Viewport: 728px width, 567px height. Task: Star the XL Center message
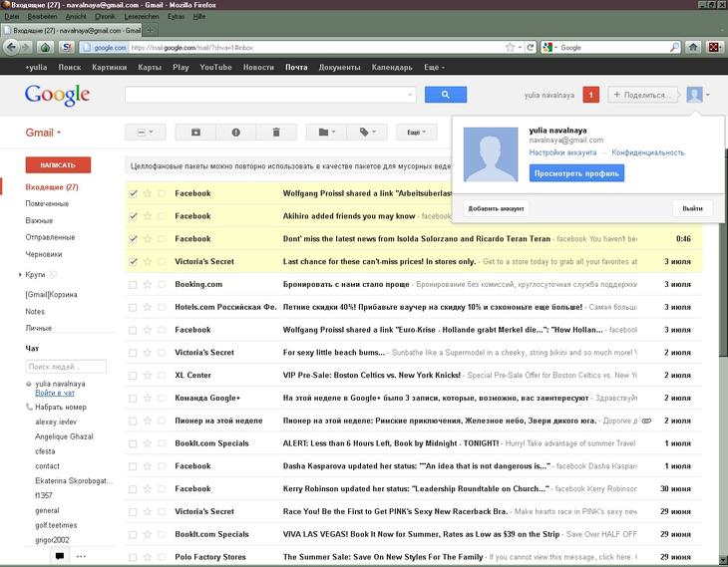[x=148, y=376]
